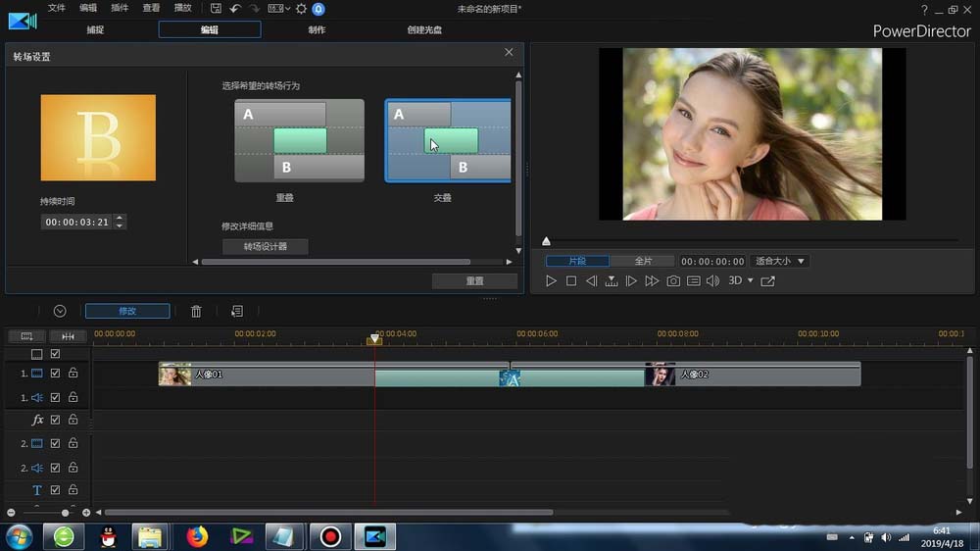Click the undo arrow in top toolbar

(235, 9)
